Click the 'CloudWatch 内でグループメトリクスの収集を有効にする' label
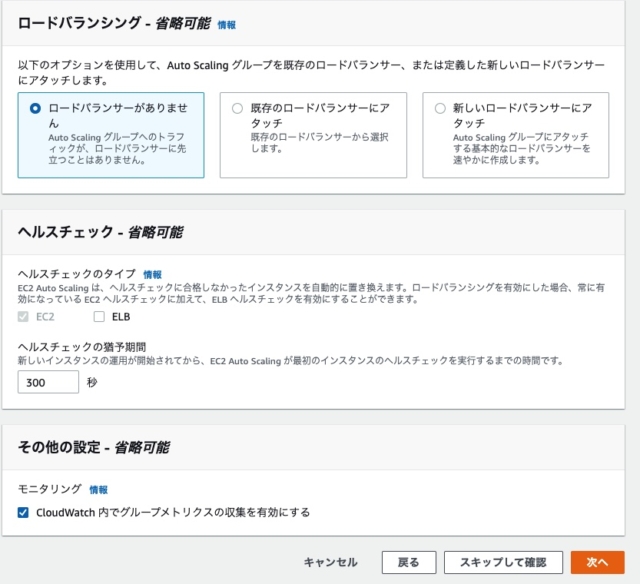This screenshot has width=640, height=584. point(173,512)
